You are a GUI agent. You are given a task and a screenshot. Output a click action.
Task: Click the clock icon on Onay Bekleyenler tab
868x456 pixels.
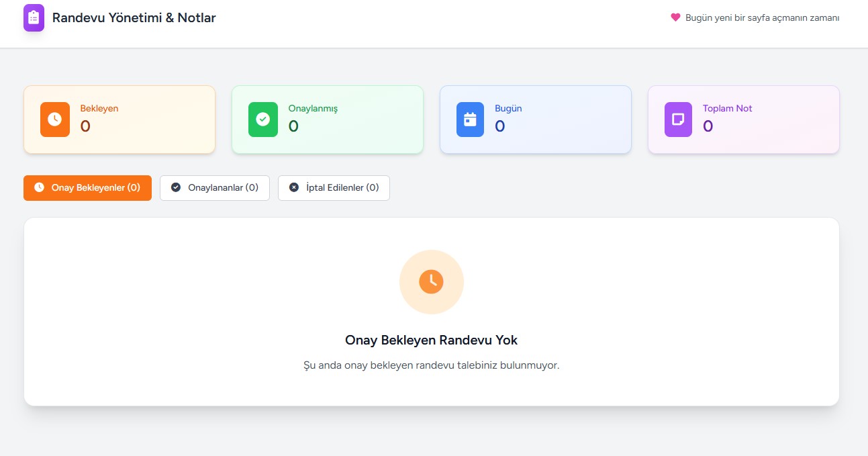tap(39, 188)
